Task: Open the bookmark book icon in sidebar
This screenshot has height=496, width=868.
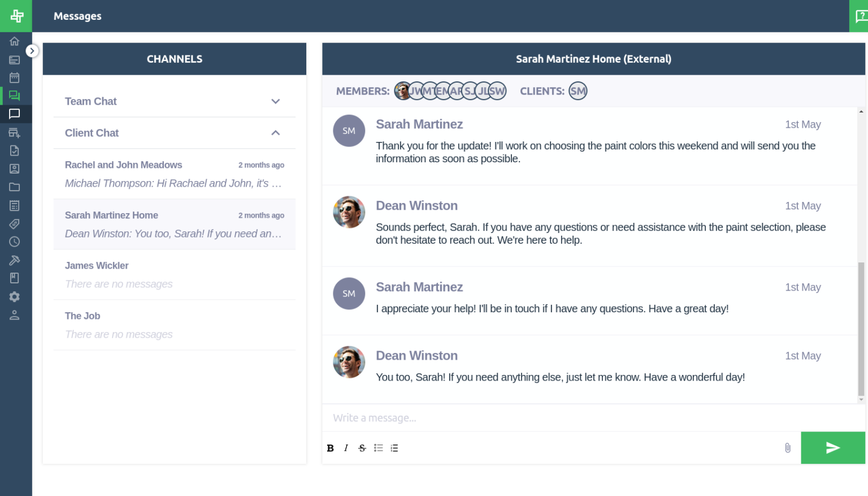Action: coord(15,278)
